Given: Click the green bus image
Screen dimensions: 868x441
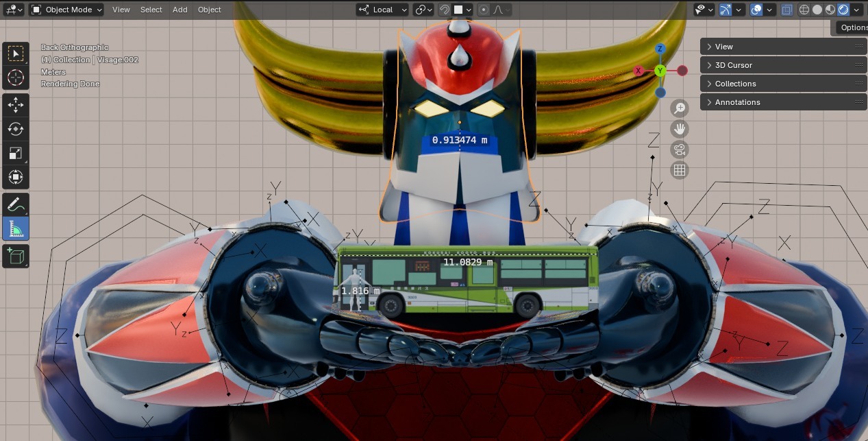Looking at the screenshot, I should (x=468, y=281).
